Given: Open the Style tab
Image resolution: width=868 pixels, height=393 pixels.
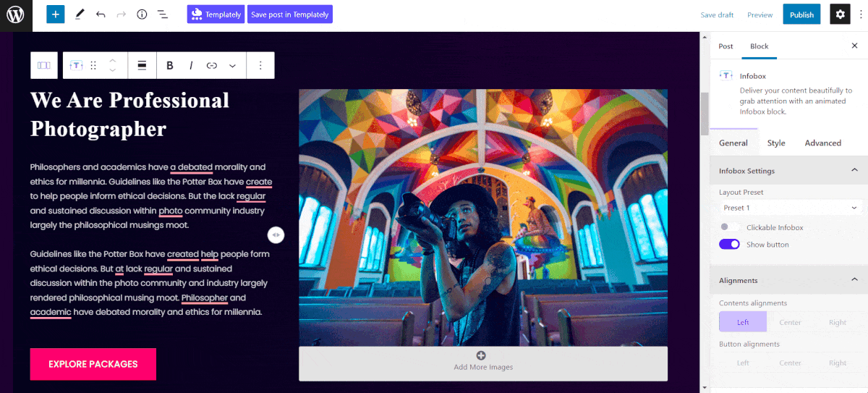Looking at the screenshot, I should [776, 143].
